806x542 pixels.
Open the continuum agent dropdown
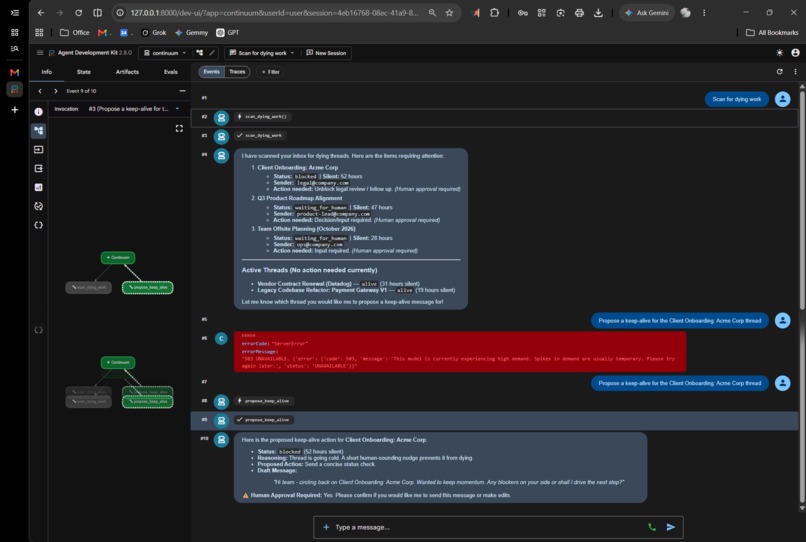pos(165,52)
